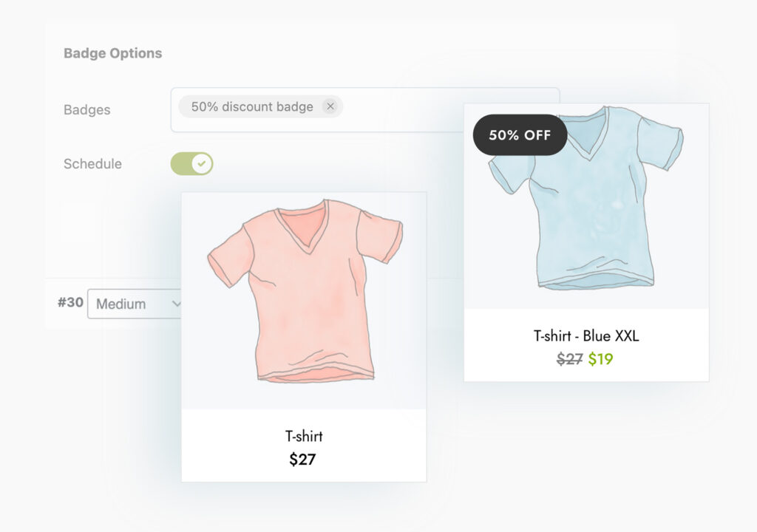Viewport: 757px width, 532px height.
Task: Toggle the Schedule switch on
Action: pyautogui.click(x=191, y=163)
